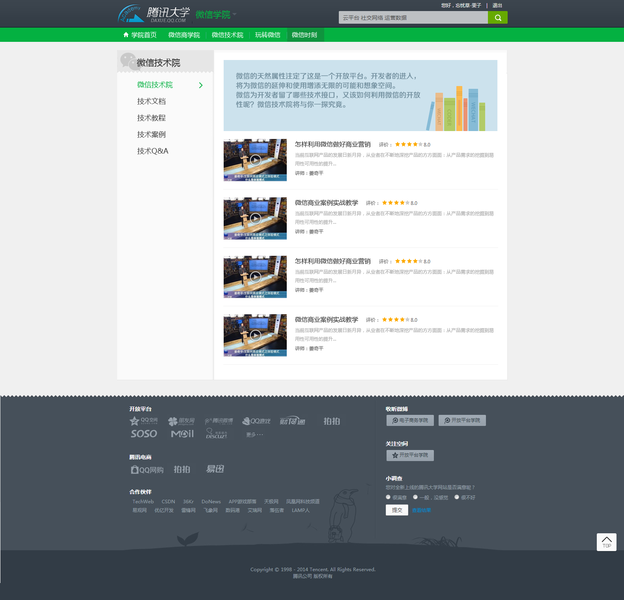
Task: Focus the header search input field
Action: tap(413, 18)
